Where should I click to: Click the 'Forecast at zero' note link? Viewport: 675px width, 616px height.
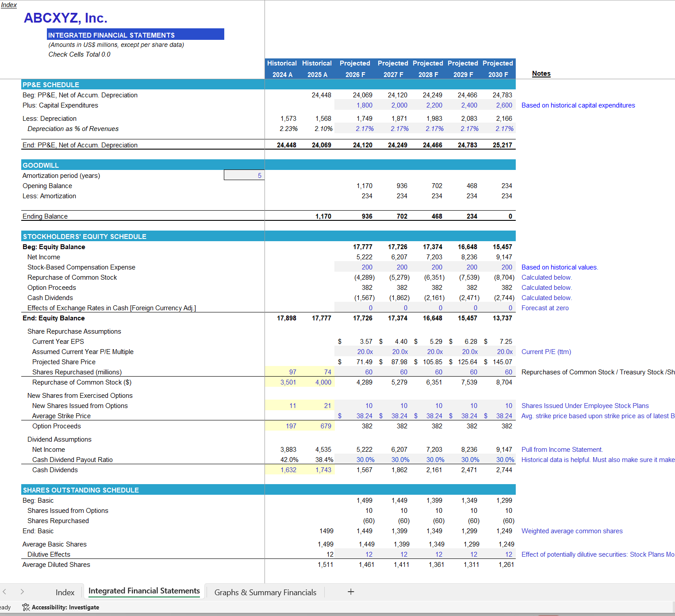click(x=545, y=308)
